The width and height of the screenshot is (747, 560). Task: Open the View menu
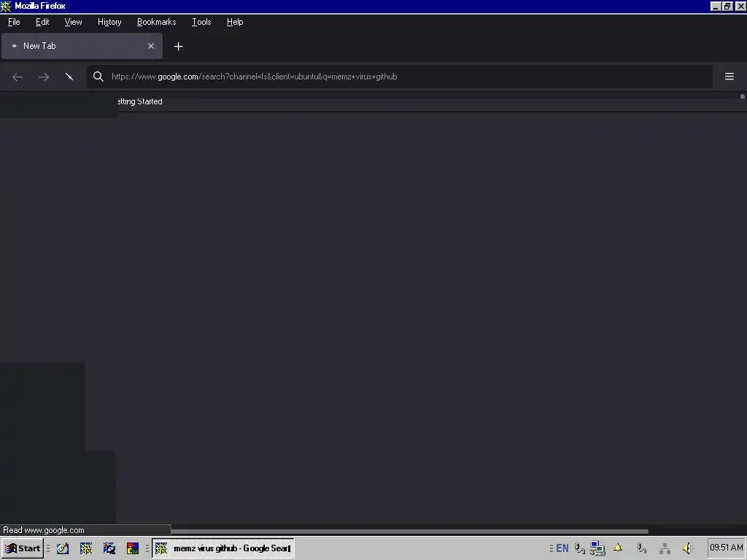[73, 22]
